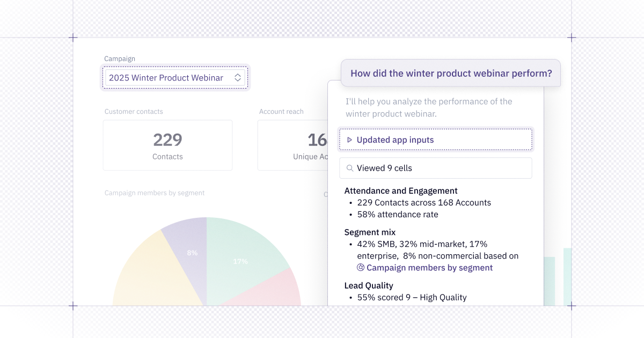644x338 pixels.
Task: Click the up-down chevron in the Campaign selector
Action: [238, 78]
